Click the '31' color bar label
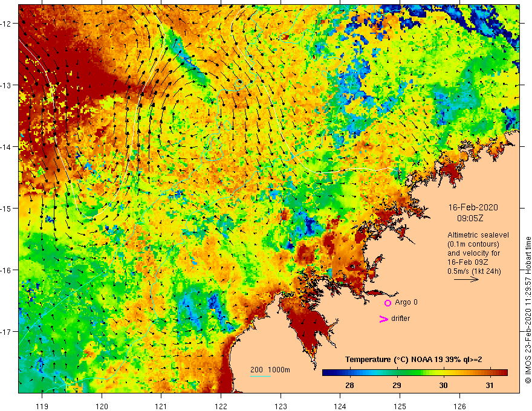This screenshot has height=411, width=532. click(x=489, y=385)
